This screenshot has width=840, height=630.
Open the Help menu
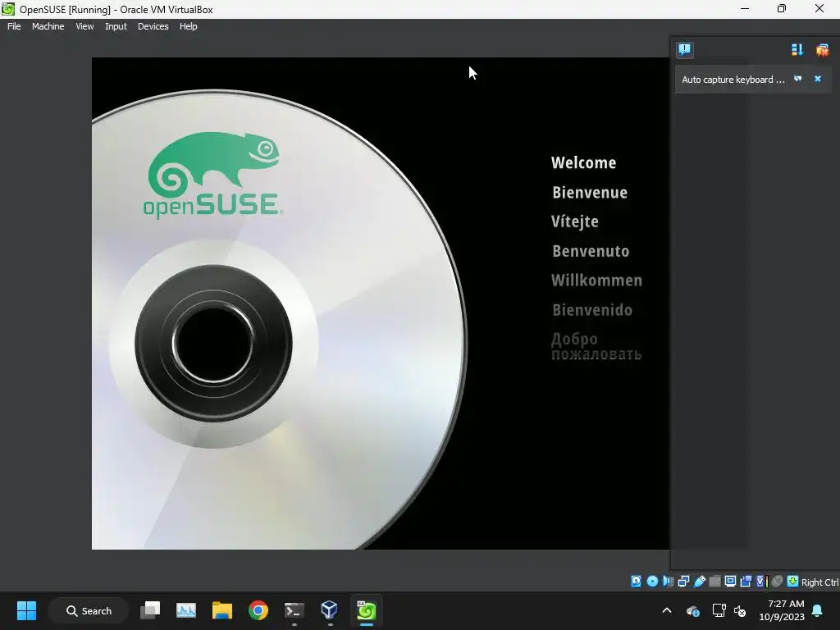(x=188, y=26)
